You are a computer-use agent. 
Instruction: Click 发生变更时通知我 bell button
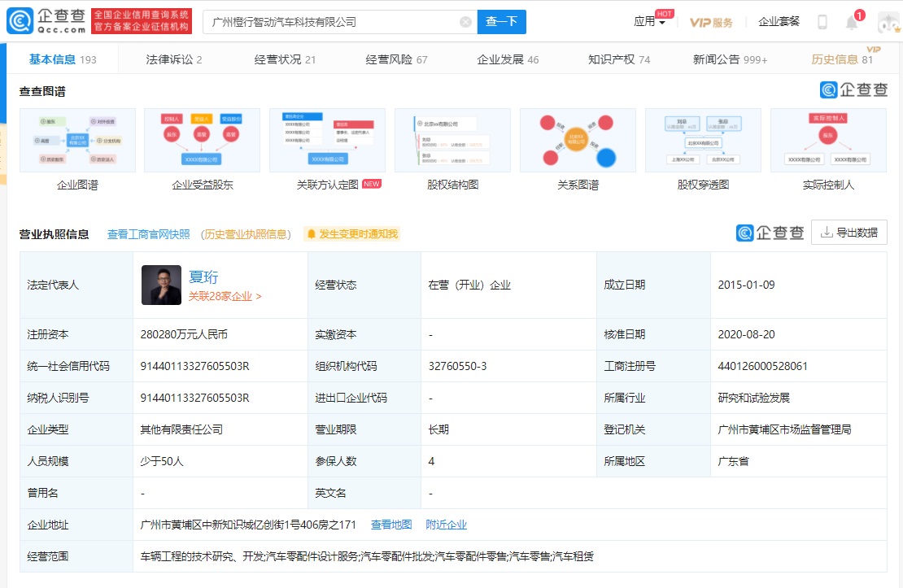tap(352, 234)
